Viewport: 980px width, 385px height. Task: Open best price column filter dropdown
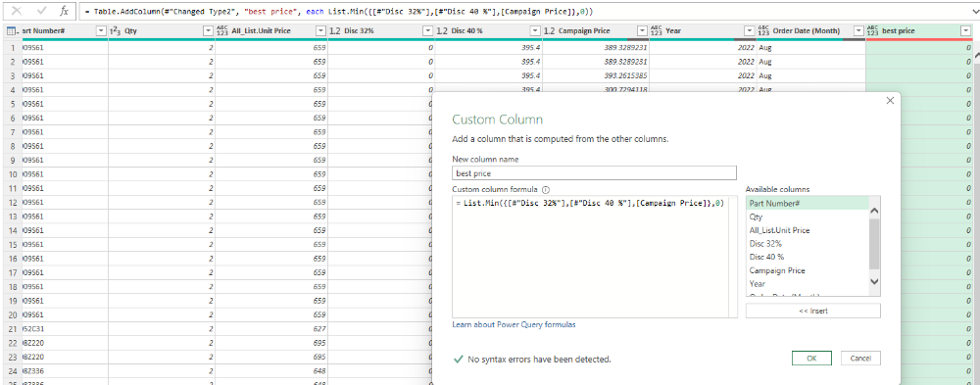(965, 30)
